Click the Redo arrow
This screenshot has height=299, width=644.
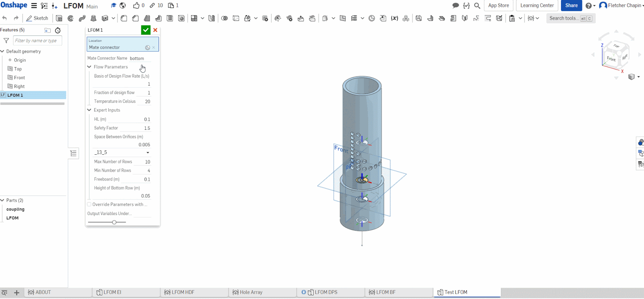click(x=16, y=18)
